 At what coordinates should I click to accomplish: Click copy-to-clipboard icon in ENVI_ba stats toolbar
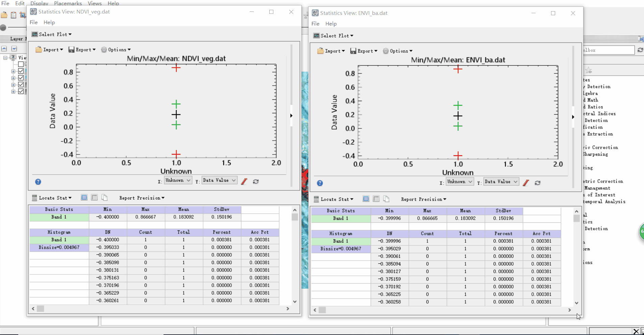click(386, 199)
